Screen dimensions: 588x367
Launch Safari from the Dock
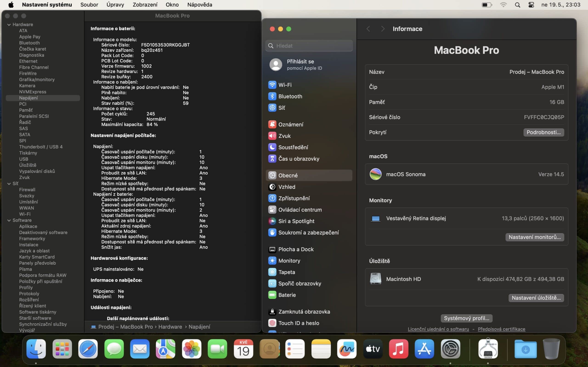(x=88, y=349)
